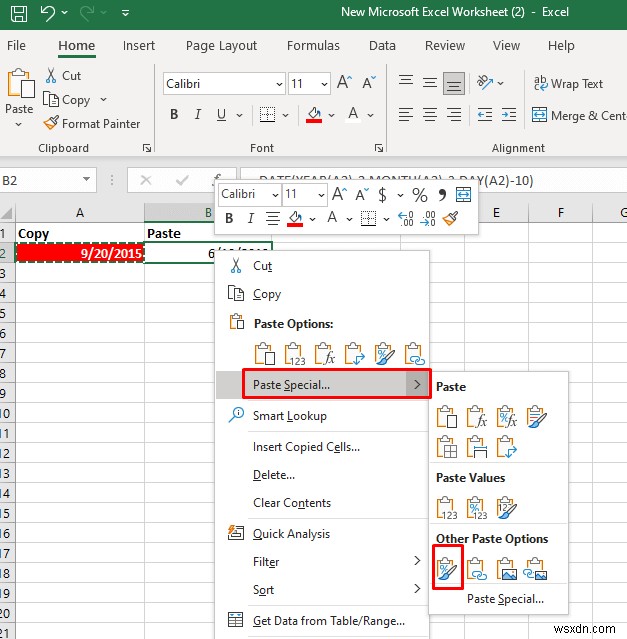The width and height of the screenshot is (627, 639).
Task: Expand the Copy dropdown arrow in ribbon
Action: pos(103,99)
